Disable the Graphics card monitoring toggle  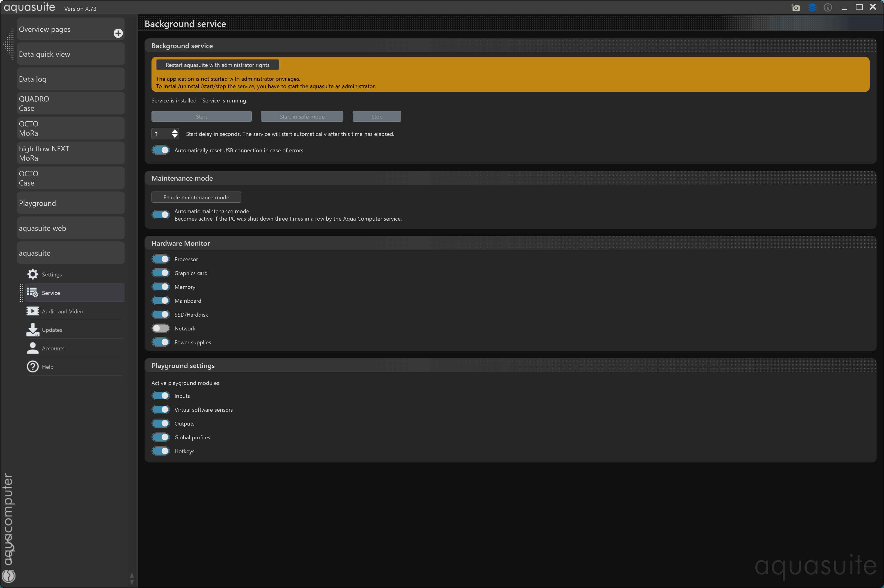[x=160, y=273]
